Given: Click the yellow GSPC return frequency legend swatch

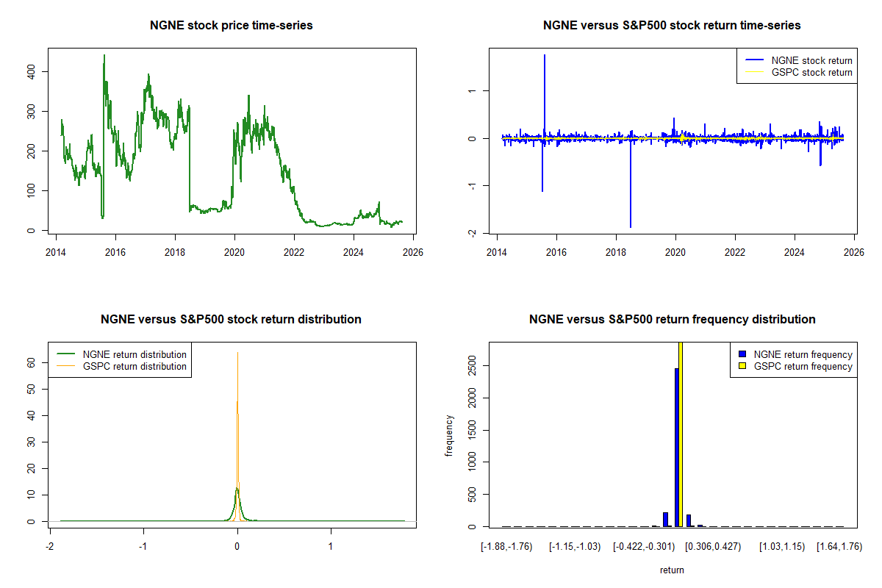Looking at the screenshot, I should click(743, 366).
